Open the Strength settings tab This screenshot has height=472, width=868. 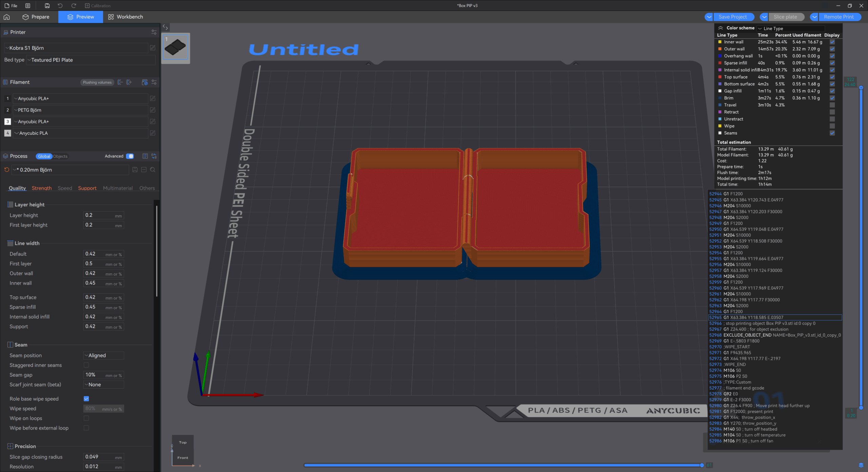[x=42, y=188]
